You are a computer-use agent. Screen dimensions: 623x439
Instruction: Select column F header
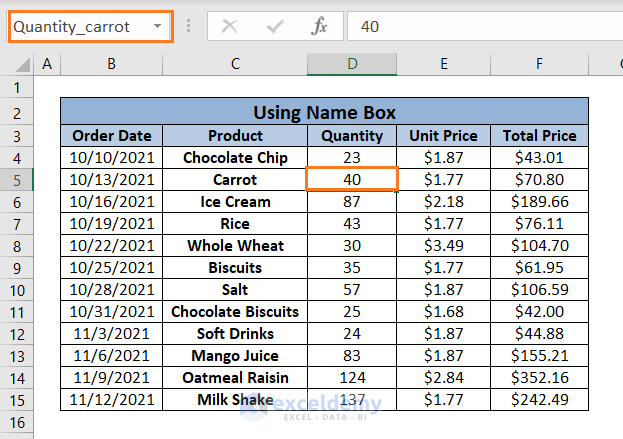pyautogui.click(x=539, y=64)
